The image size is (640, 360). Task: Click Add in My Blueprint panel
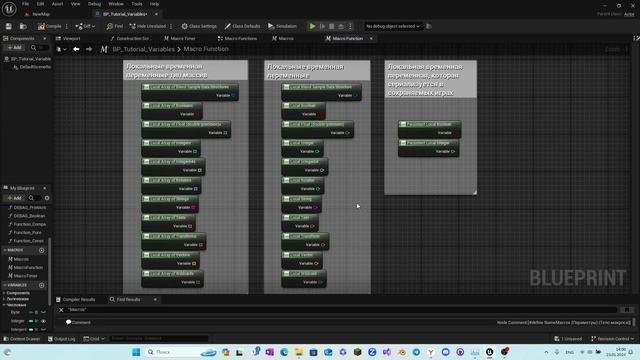(14, 198)
